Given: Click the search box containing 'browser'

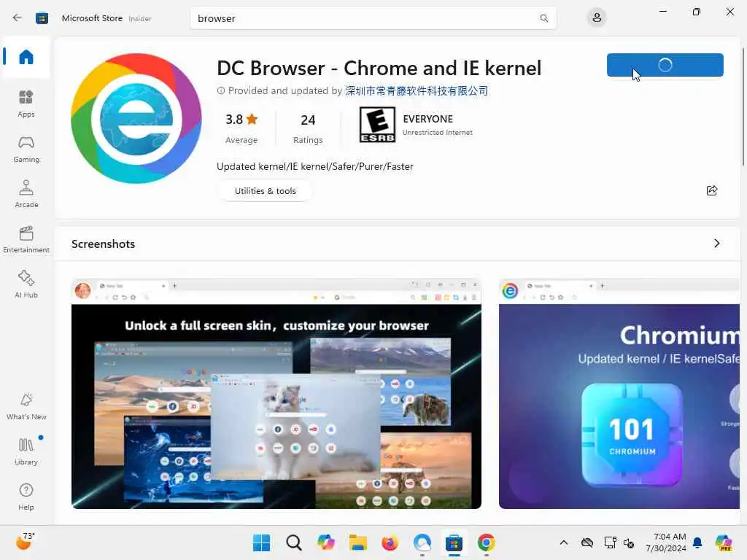Looking at the screenshot, I should pos(373,18).
